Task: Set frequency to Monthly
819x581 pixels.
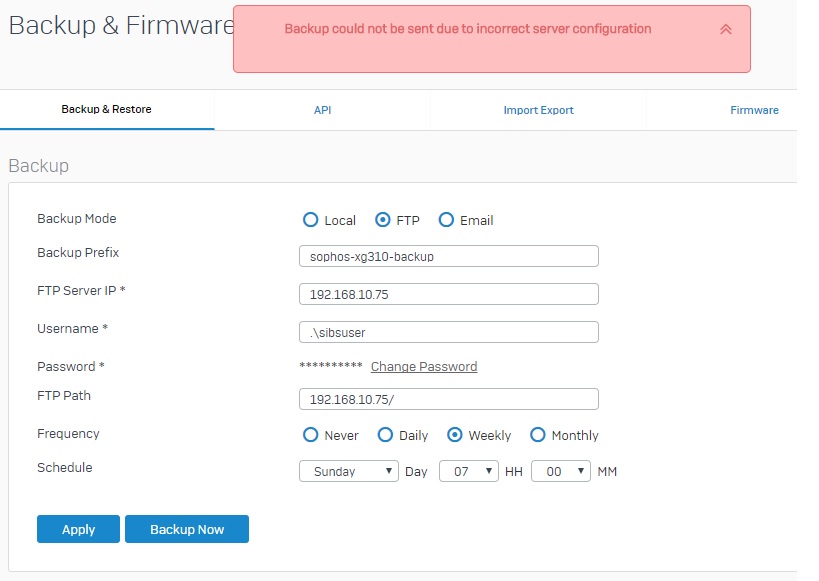Action: click(537, 435)
